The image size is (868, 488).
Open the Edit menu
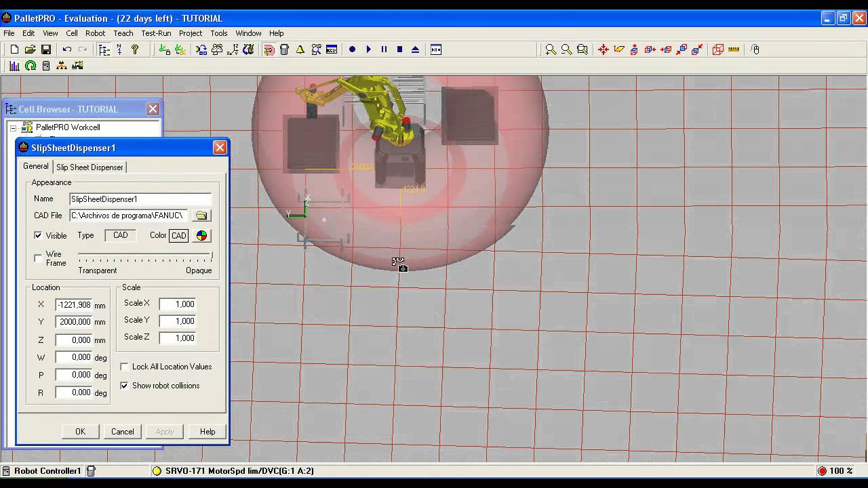point(28,33)
